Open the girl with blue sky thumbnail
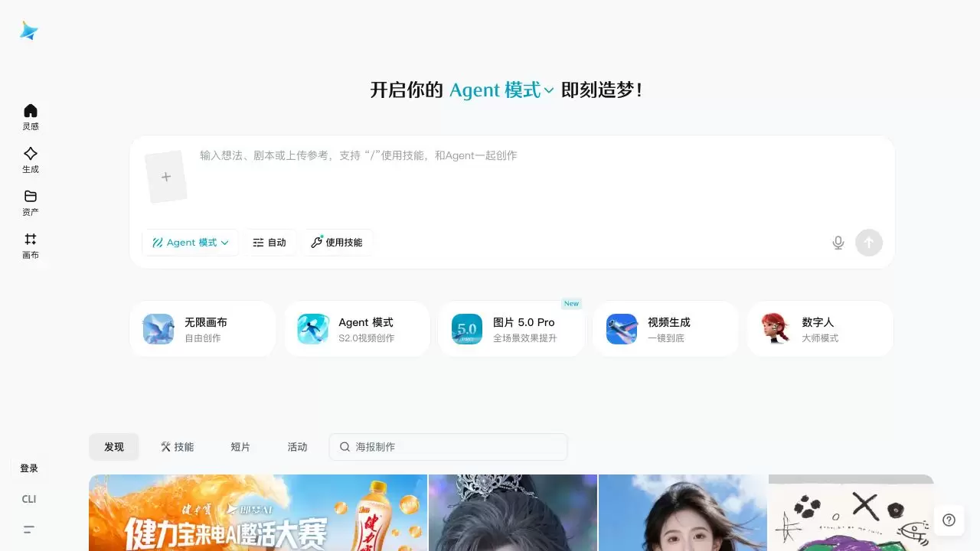The height and width of the screenshot is (551, 980). click(683, 513)
